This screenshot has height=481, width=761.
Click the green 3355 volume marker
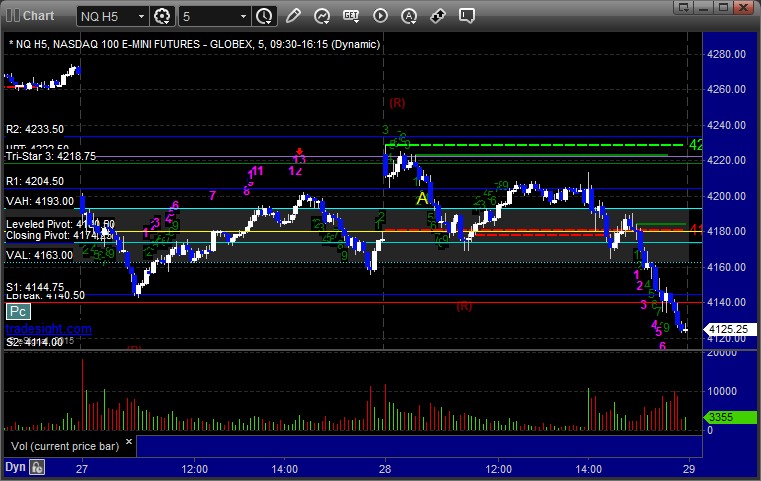724,417
